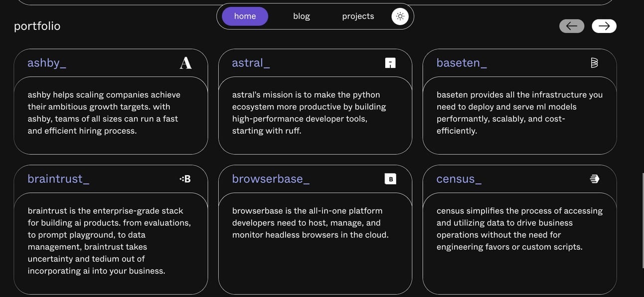Go to the next portfolio page arrow
This screenshot has height=297, width=644.
coord(604,26)
